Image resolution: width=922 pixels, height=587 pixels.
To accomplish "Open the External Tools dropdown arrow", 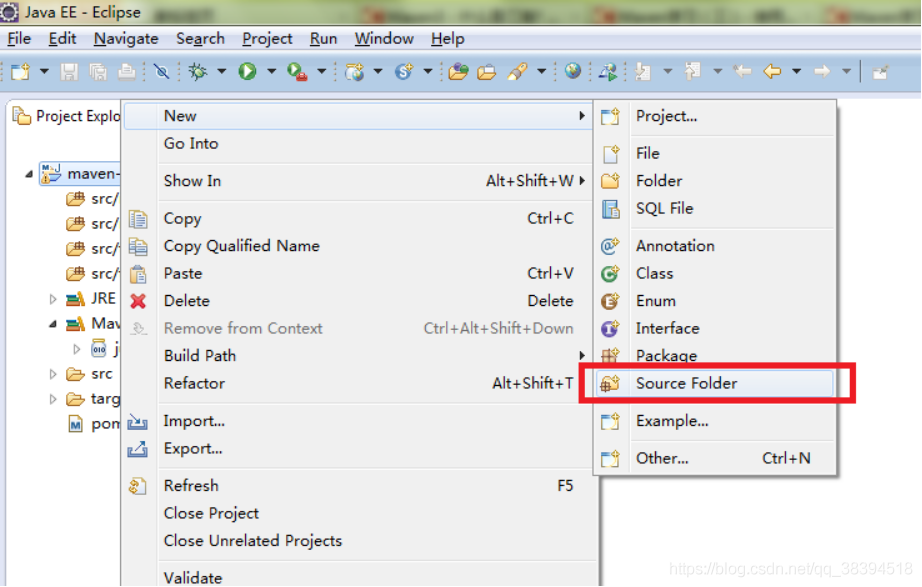I will (x=322, y=72).
